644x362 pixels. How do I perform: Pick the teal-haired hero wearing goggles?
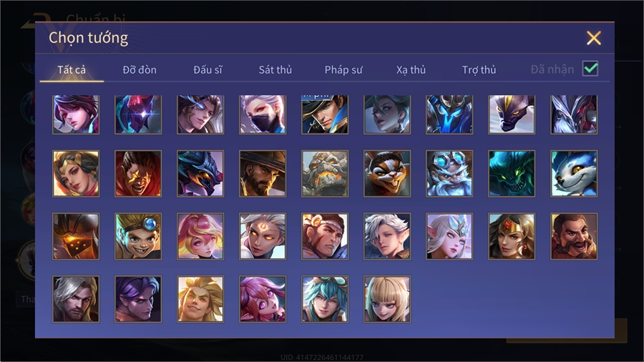(x=325, y=299)
